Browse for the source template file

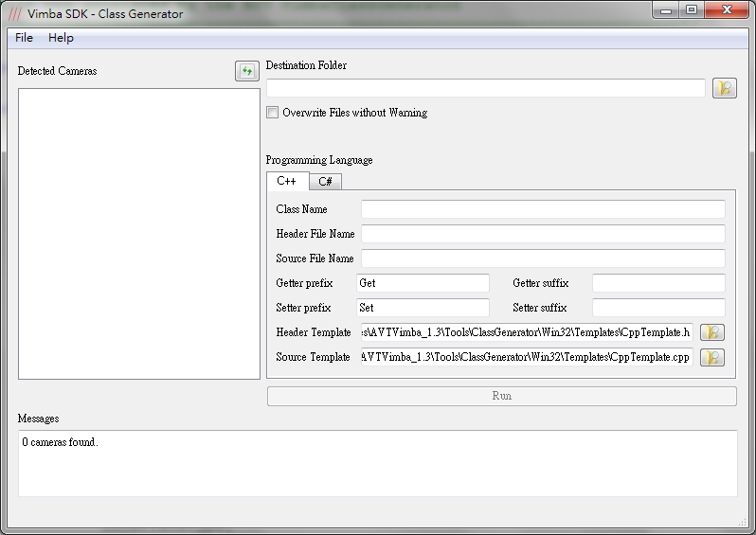point(712,357)
